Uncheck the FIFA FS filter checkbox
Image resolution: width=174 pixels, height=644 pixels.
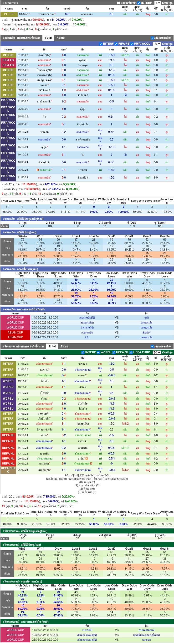point(116,44)
